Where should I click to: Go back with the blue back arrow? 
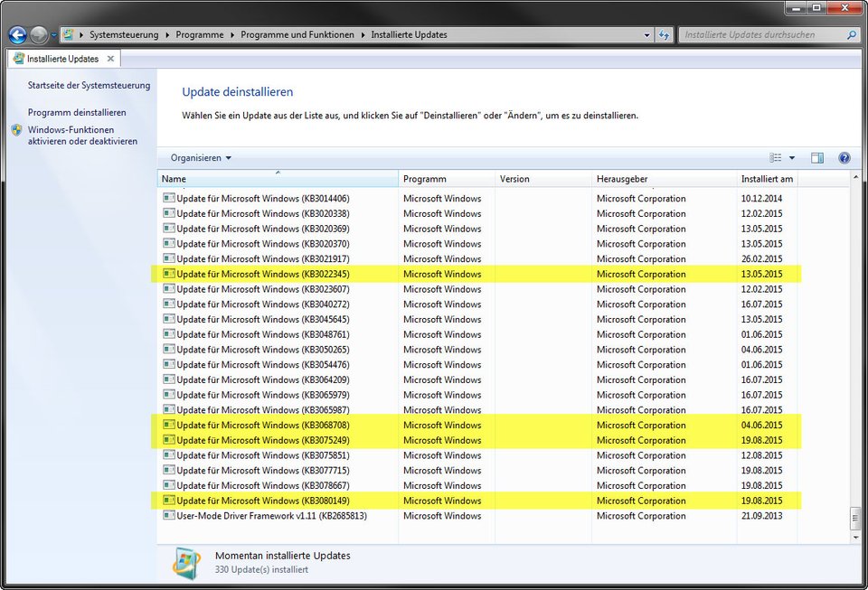coord(18,35)
